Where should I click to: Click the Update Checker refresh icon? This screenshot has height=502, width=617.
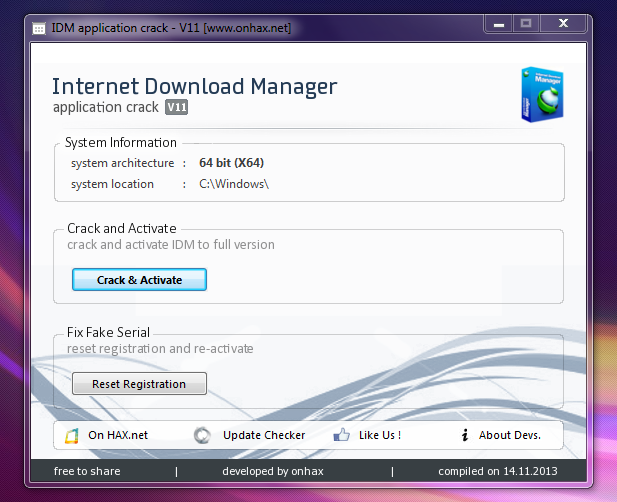coord(202,435)
